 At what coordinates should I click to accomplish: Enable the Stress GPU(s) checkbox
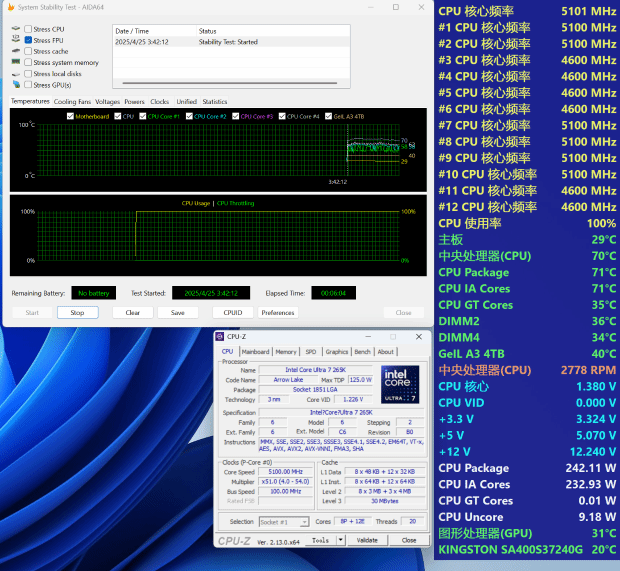tap(28, 85)
